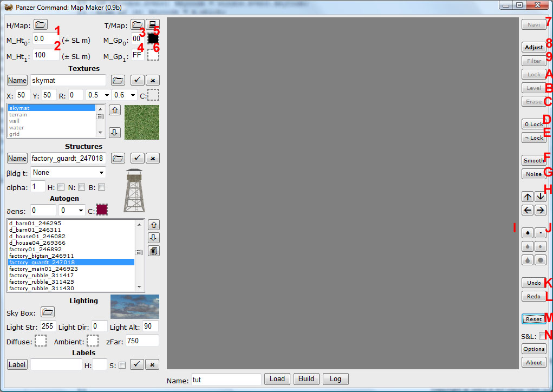
Task: Click the map Name input field
Action: click(226, 380)
